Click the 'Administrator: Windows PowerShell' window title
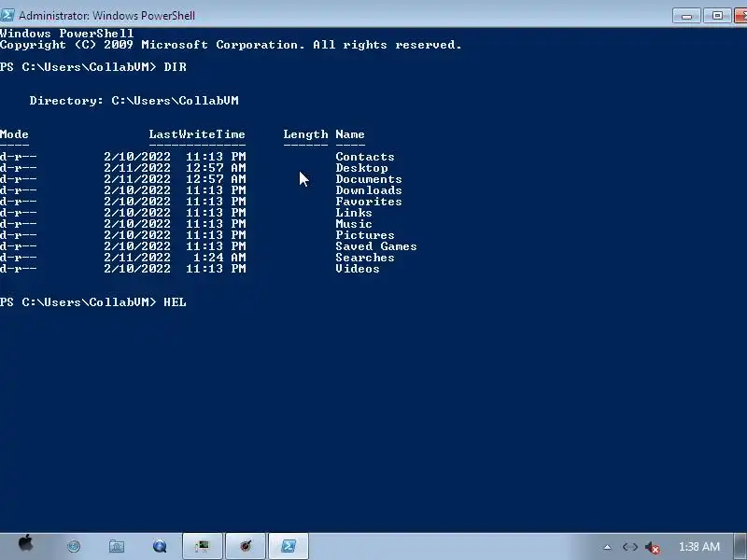The width and height of the screenshot is (747, 560). tap(106, 15)
